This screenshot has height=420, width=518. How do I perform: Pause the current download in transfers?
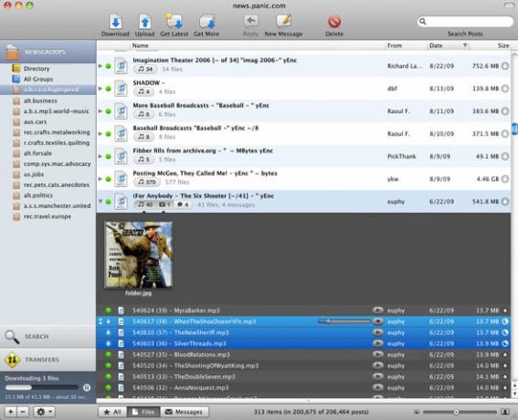pos(87,387)
